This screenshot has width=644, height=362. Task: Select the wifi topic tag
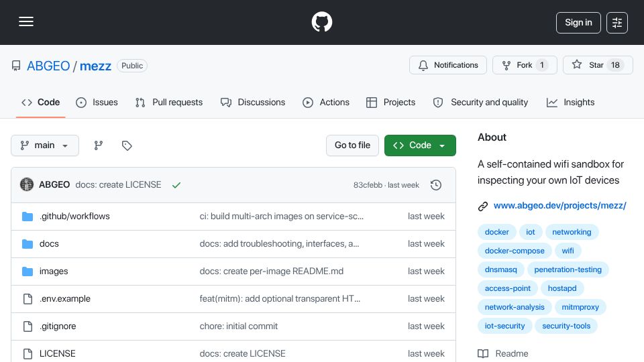pos(568,251)
